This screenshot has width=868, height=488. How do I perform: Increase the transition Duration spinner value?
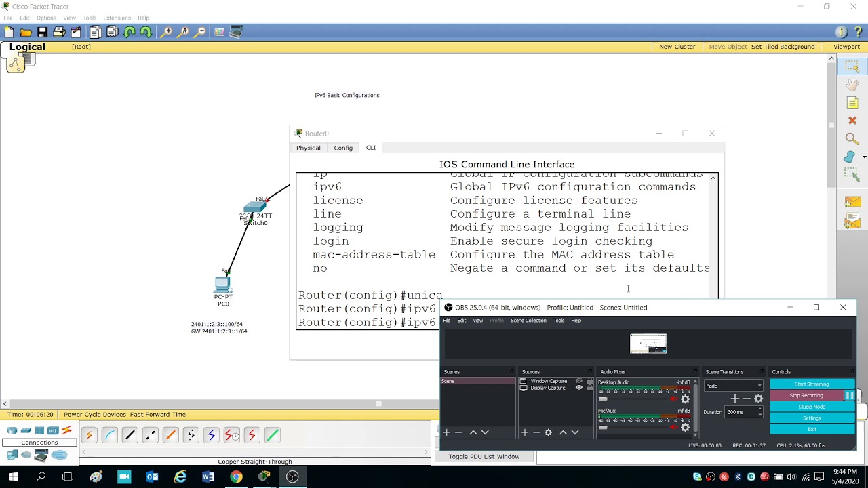759,409
